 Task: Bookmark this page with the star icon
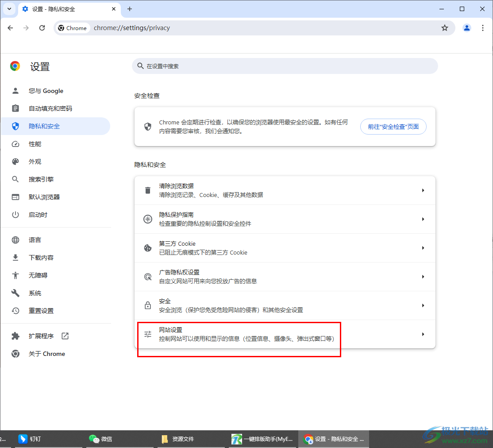coord(445,28)
